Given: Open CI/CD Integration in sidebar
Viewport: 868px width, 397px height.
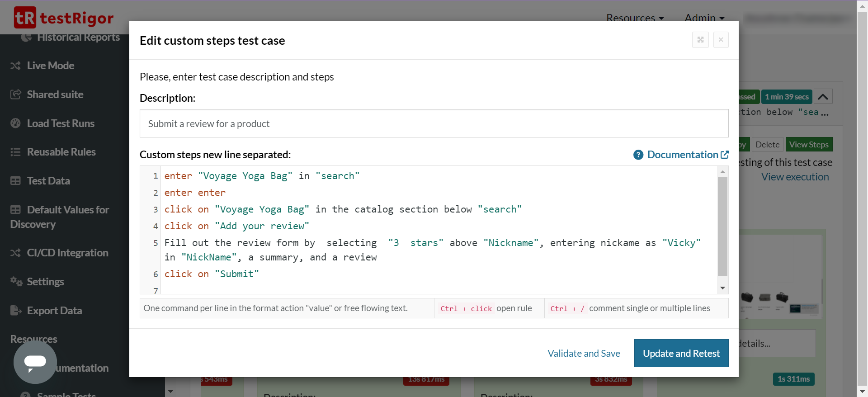Looking at the screenshot, I should click(x=67, y=253).
